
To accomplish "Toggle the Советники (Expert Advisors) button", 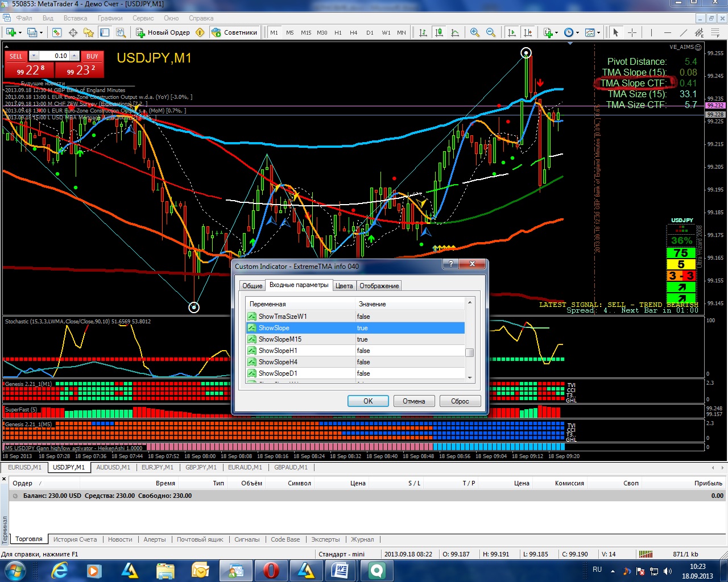I will (234, 32).
